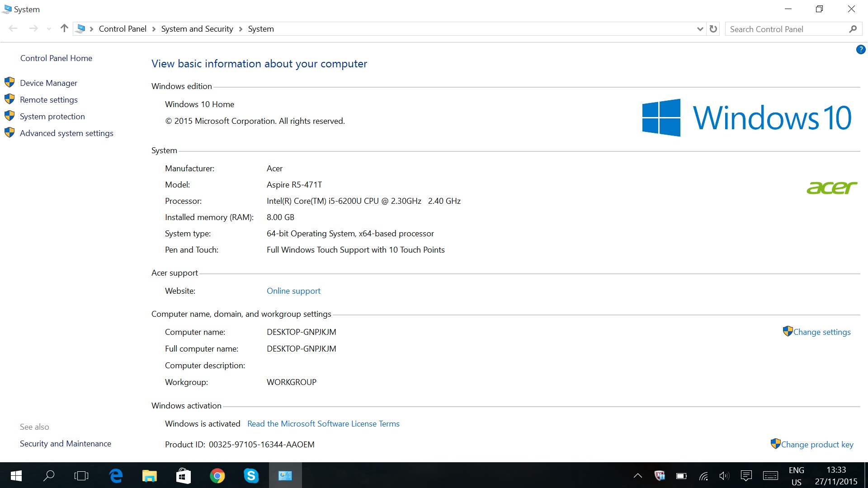Show hidden system tray icons
Image resolution: width=868 pixels, height=488 pixels.
pos(638,475)
